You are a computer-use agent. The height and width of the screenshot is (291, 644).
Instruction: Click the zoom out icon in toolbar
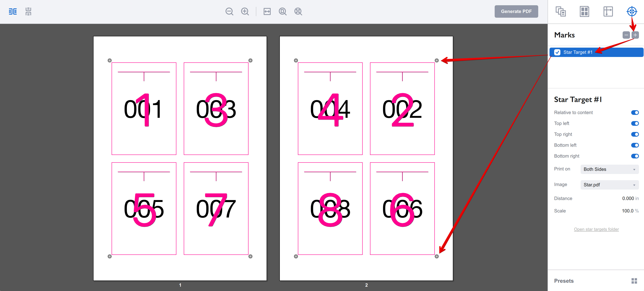pyautogui.click(x=230, y=11)
